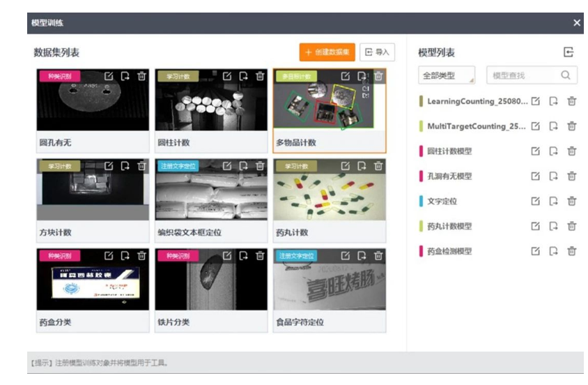Delete the 圆柱计数 dataset via trash icon
The height and width of the screenshot is (385, 588).
(x=260, y=76)
